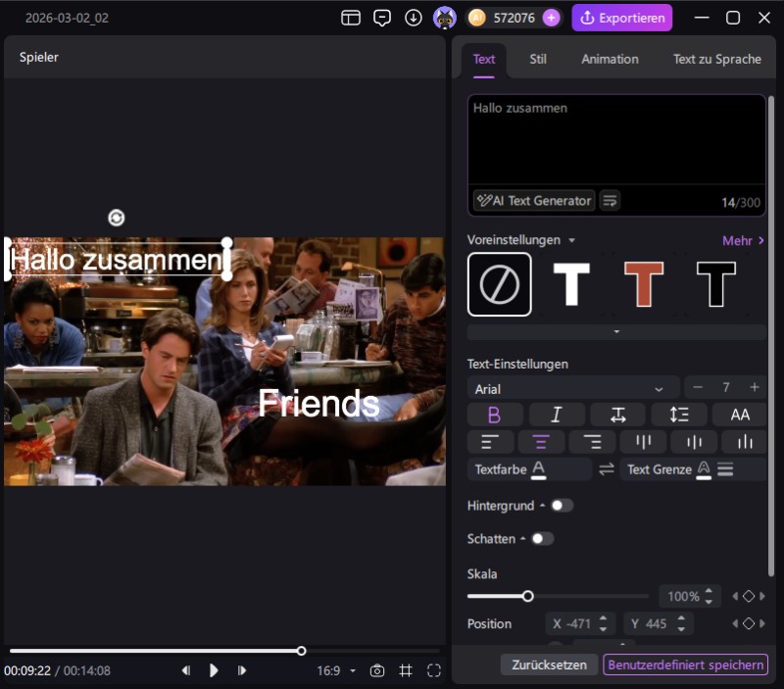This screenshot has height=689, width=784.
Task: Click the Skala slider handle
Action: 527,596
